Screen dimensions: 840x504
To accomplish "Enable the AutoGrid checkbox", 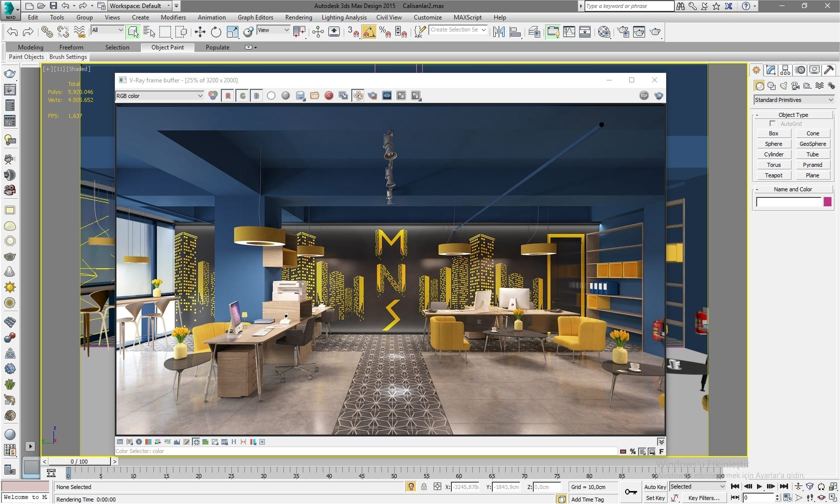I will click(x=773, y=123).
